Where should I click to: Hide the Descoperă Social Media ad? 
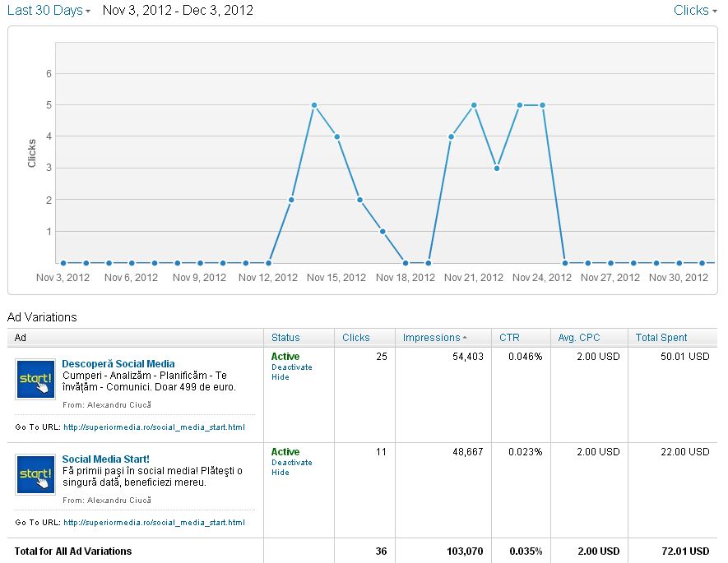point(281,377)
